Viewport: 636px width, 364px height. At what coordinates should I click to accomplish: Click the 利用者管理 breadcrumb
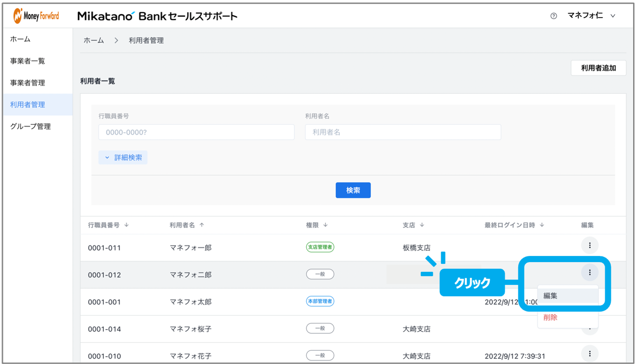tap(146, 40)
